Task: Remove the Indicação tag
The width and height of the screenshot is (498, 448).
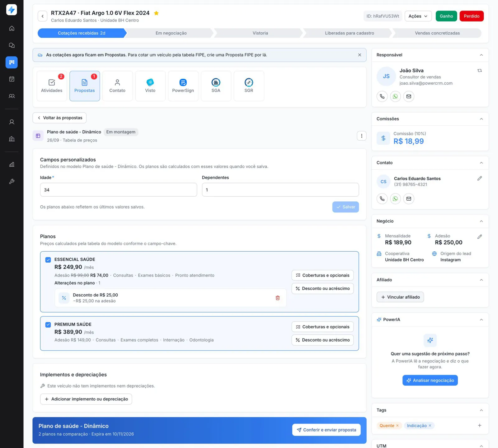Action: pyautogui.click(x=430, y=426)
